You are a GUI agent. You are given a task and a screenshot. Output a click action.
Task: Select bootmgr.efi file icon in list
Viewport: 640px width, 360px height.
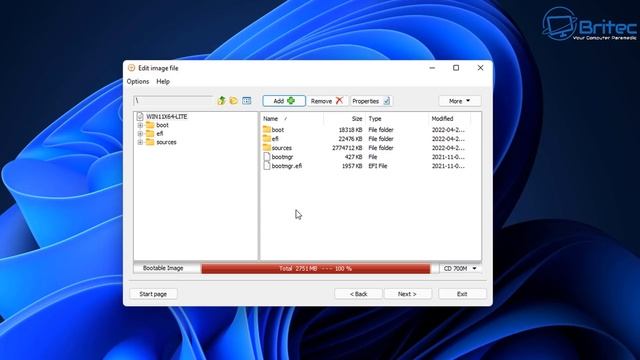click(267, 166)
